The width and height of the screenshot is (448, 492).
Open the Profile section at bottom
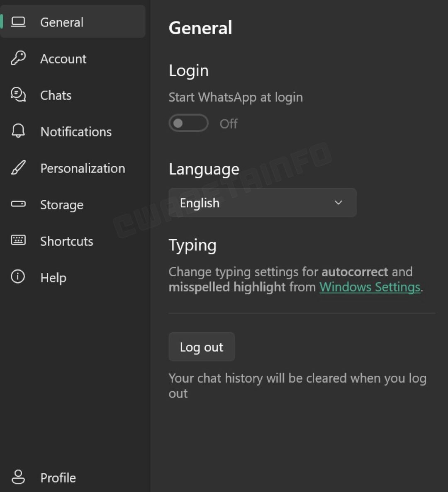click(x=58, y=477)
